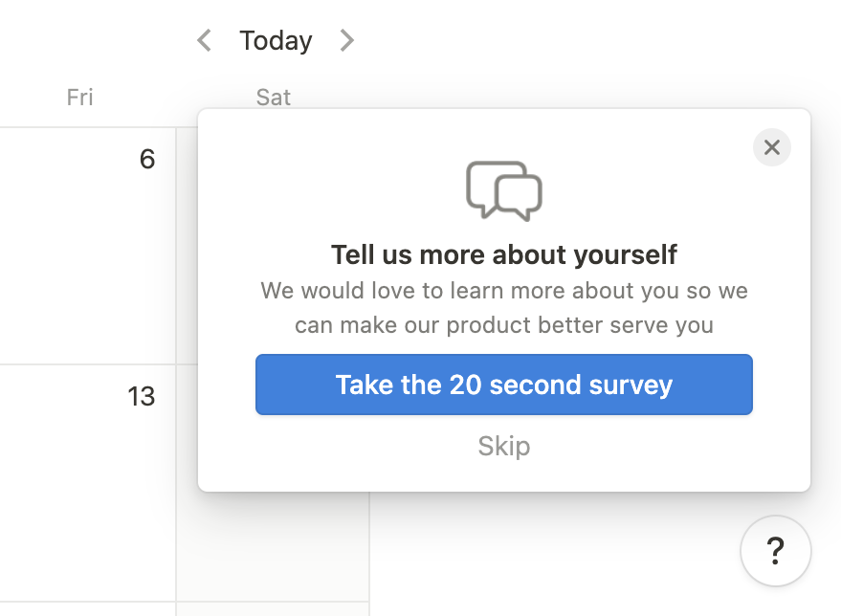Go to next month with right chevron
This screenshot has height=616, width=841.
pos(346,40)
